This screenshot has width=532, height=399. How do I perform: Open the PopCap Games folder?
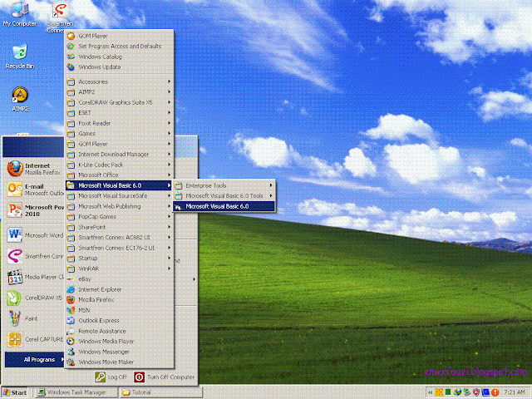[x=120, y=216]
